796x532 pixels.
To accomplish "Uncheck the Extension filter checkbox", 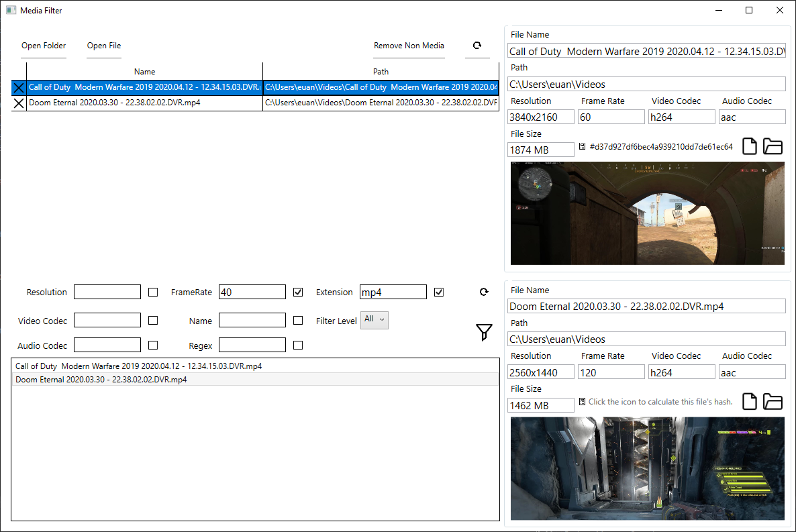I will [x=439, y=292].
